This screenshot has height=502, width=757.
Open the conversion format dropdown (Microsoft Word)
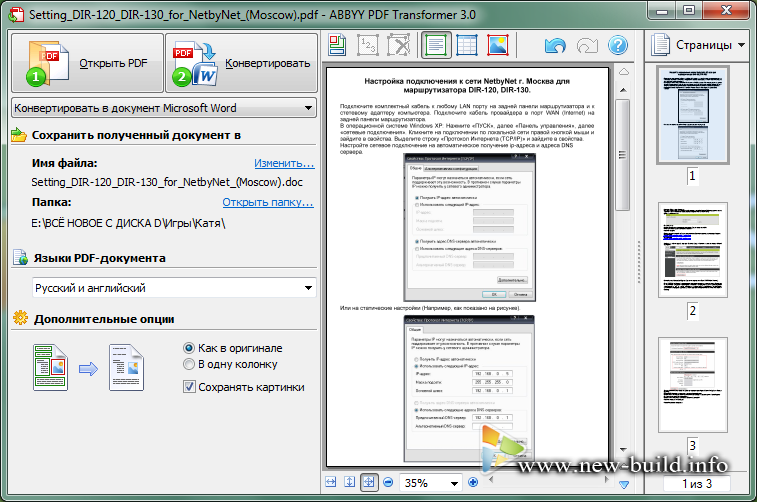(x=164, y=108)
